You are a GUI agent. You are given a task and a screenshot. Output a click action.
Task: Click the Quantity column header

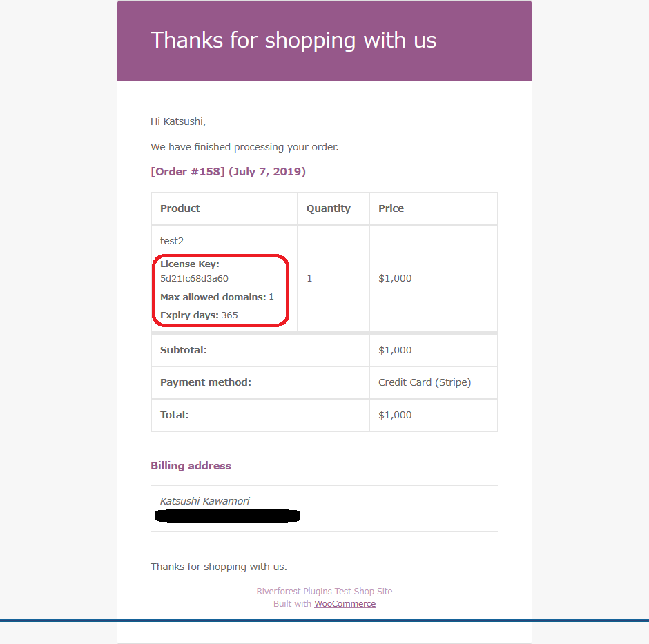pos(329,208)
